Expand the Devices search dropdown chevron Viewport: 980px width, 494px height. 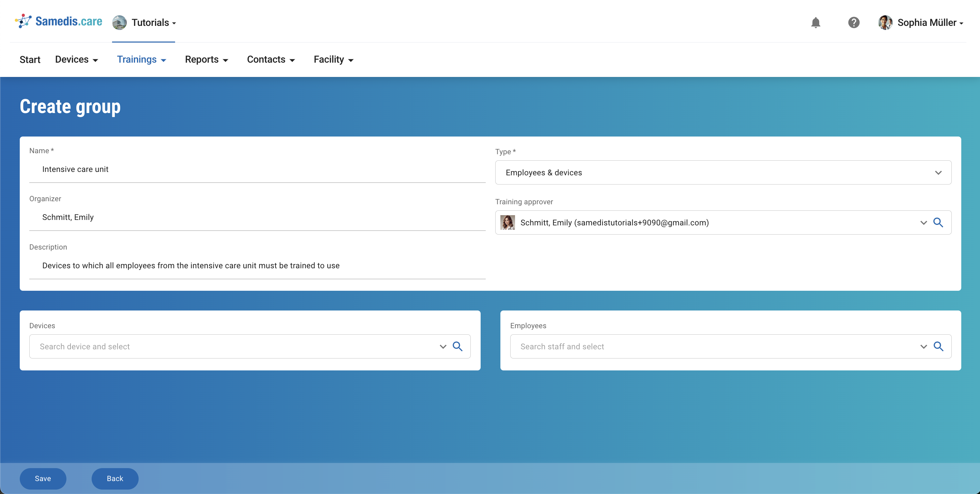443,347
